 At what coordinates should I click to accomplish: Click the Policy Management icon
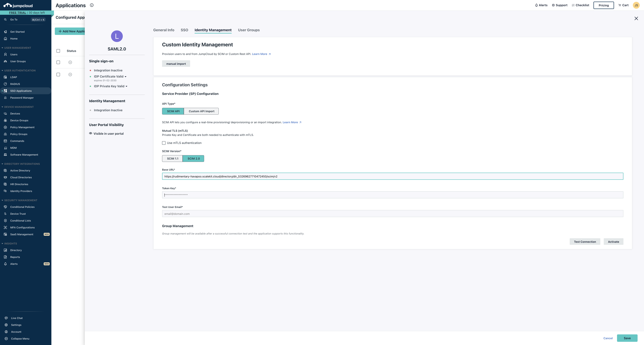5,127
